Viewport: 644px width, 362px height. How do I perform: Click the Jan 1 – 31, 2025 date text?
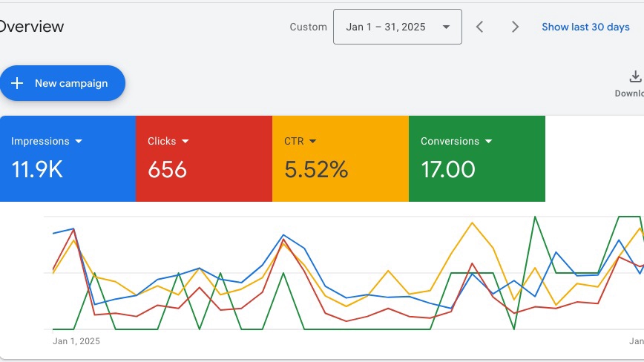coord(386,27)
